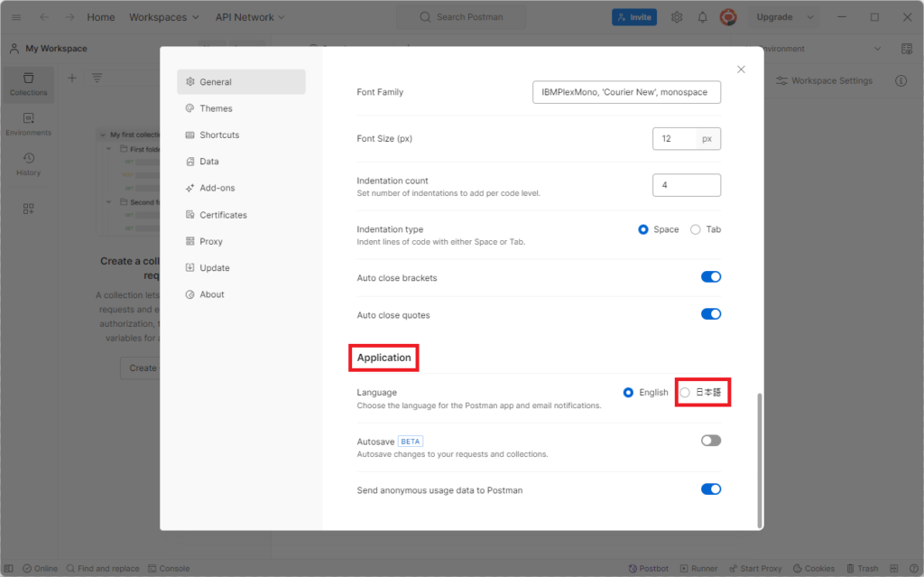Open the Update settings tab
This screenshot has height=577, width=924.
241,268
